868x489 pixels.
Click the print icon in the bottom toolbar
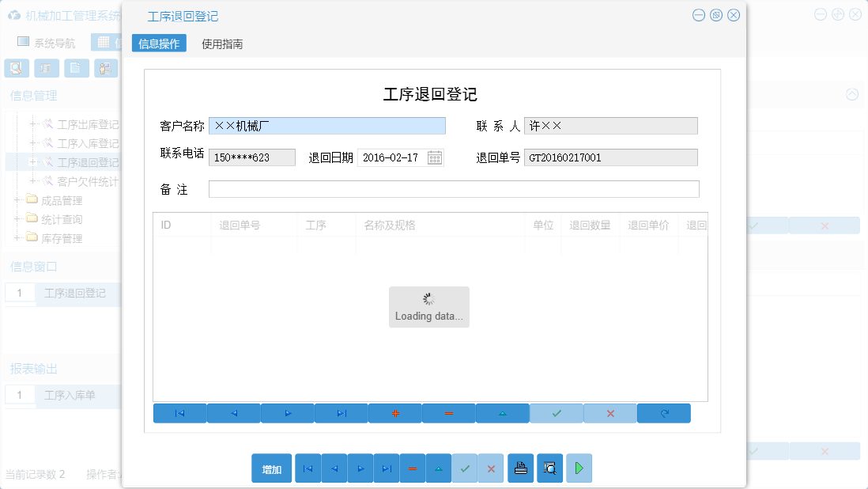(521, 468)
